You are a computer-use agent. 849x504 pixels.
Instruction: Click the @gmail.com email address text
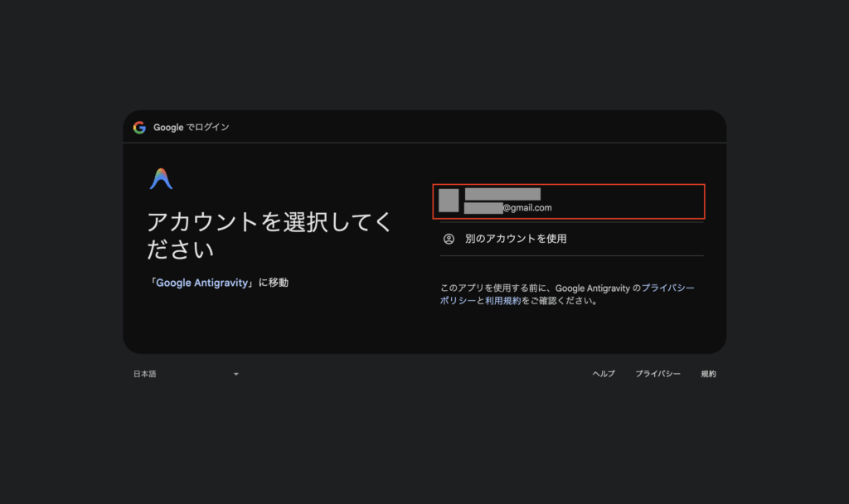click(526, 208)
